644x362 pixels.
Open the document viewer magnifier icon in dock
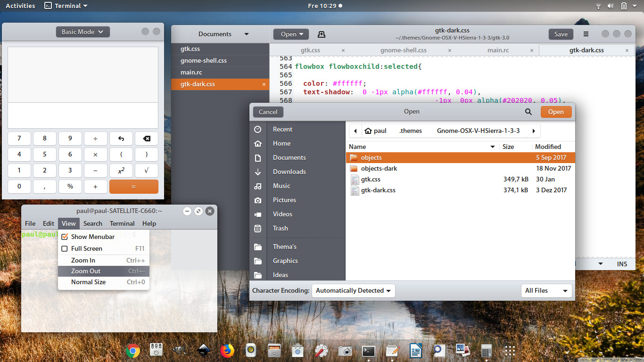pyautogui.click(x=439, y=350)
